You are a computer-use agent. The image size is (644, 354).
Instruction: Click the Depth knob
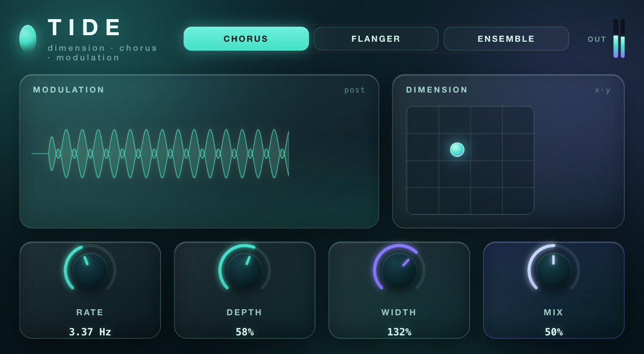245,270
